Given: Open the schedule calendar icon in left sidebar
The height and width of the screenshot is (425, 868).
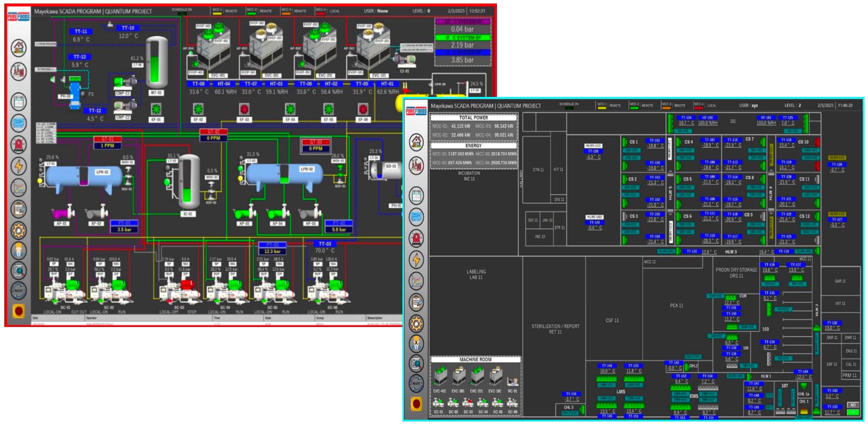Looking at the screenshot, I should click(x=19, y=102).
